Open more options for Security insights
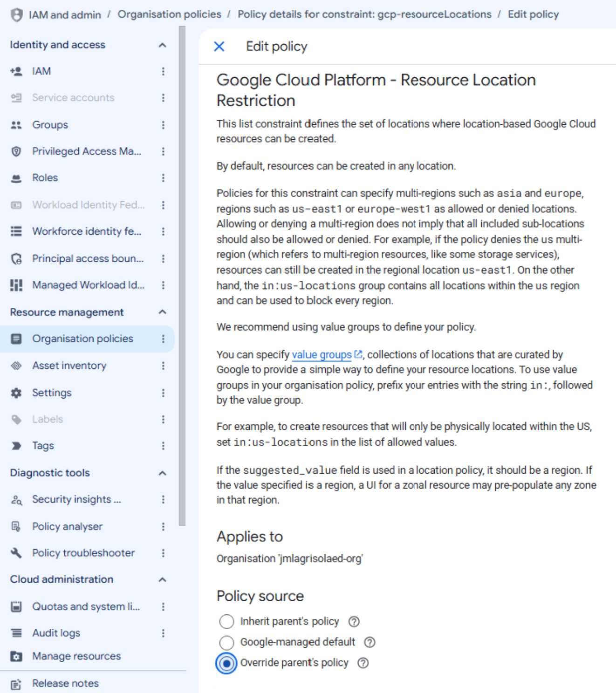This screenshot has height=693, width=616. (x=163, y=499)
